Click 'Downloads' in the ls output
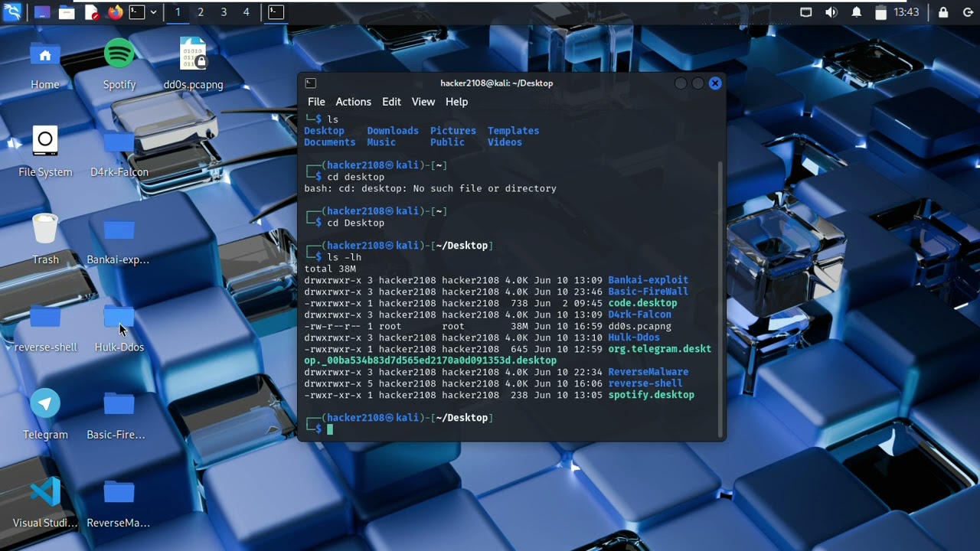The height and width of the screenshot is (551, 980). coord(393,131)
